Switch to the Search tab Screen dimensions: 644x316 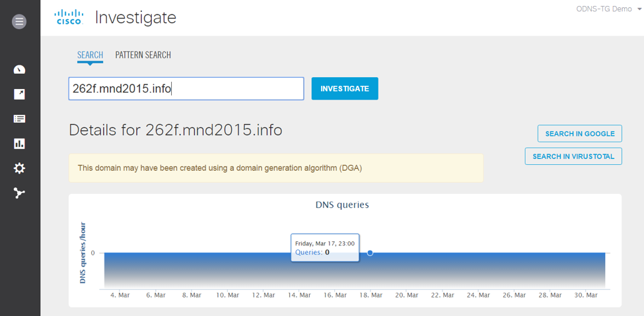tap(90, 55)
